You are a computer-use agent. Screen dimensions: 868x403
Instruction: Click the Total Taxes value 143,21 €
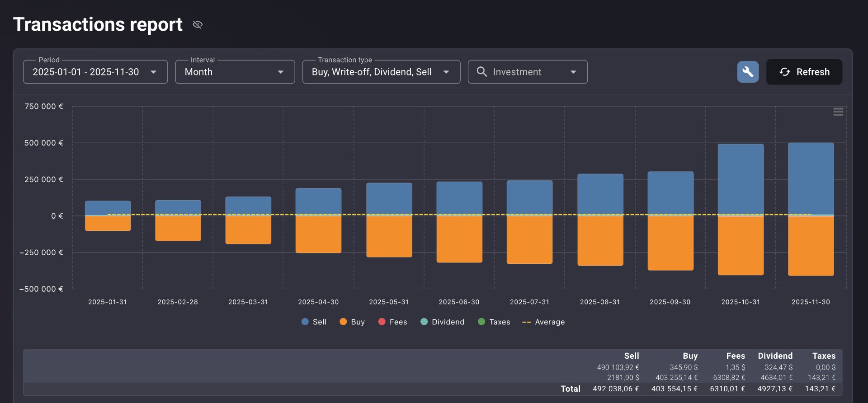pyautogui.click(x=820, y=389)
